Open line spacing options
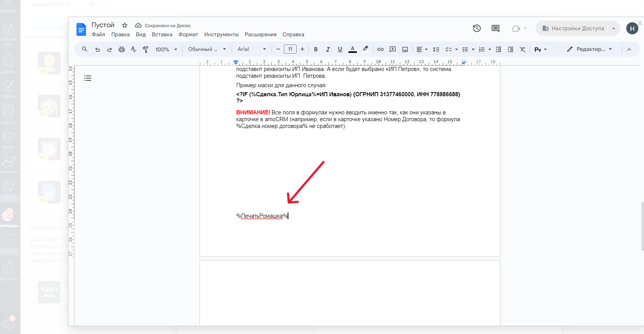644x334 pixels. (x=436, y=49)
